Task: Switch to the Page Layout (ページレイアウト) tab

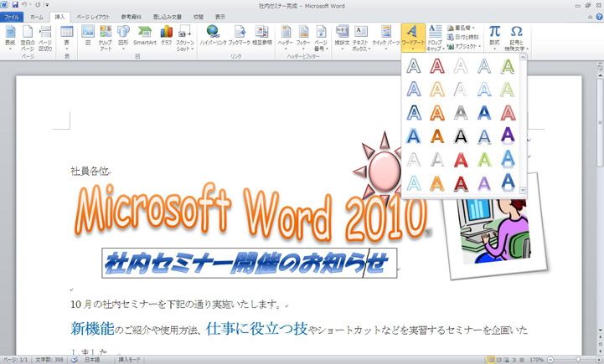Action: click(93, 17)
